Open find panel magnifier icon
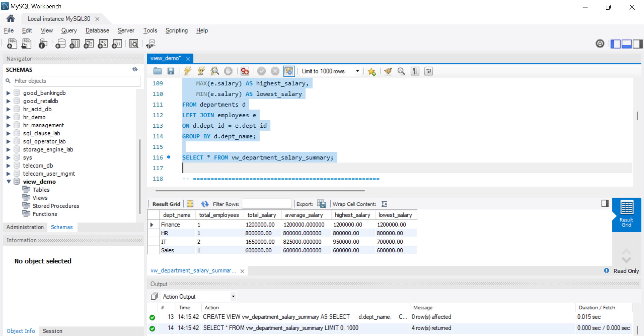The image size is (644, 336). [x=401, y=71]
